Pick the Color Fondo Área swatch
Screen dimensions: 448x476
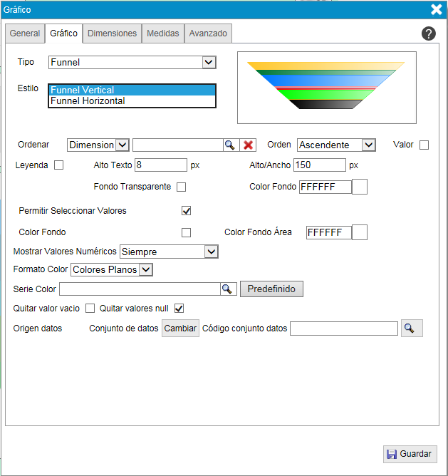point(360,232)
